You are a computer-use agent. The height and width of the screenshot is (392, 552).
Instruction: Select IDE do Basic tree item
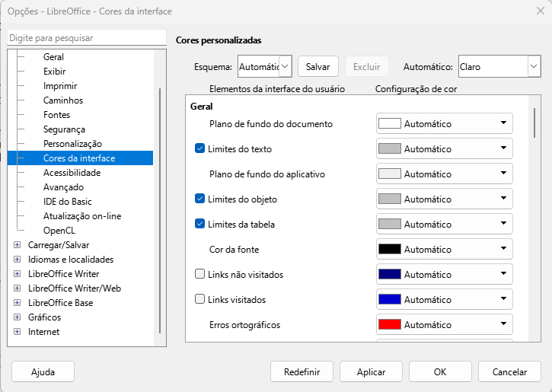pyautogui.click(x=68, y=201)
